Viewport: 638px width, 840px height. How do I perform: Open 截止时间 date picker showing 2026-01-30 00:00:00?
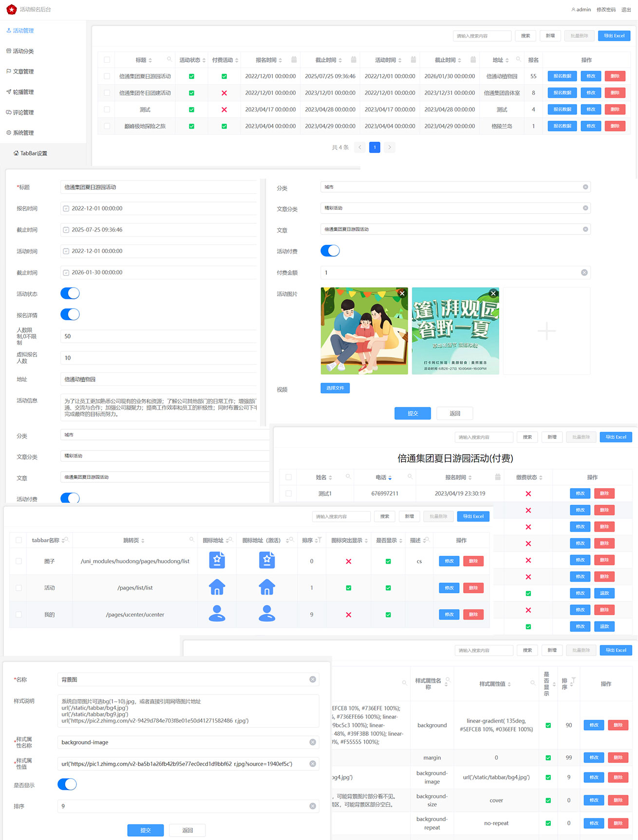tap(158, 273)
